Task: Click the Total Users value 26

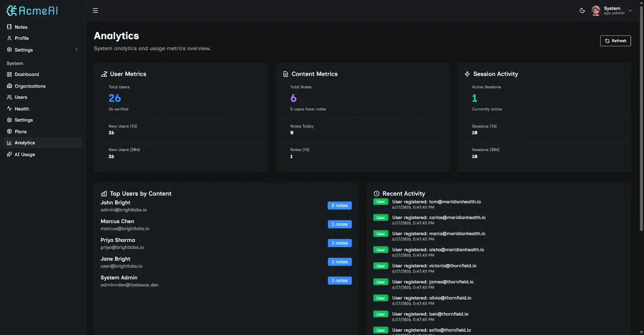Action: coord(115,98)
